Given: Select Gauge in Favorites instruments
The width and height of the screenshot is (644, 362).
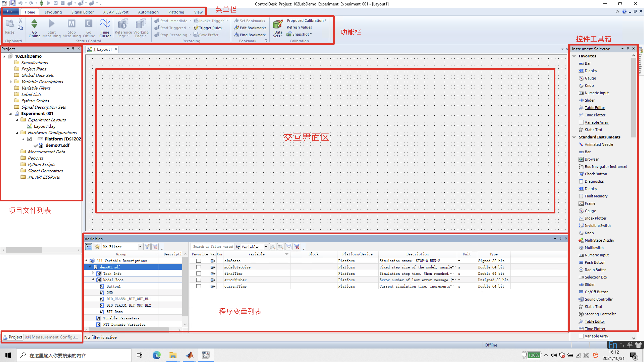Looking at the screenshot, I should pyautogui.click(x=587, y=78).
